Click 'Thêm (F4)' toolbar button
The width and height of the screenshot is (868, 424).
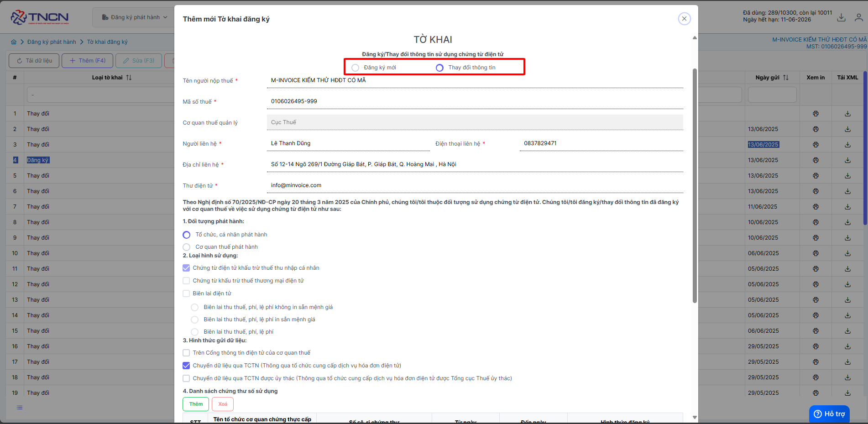click(87, 61)
